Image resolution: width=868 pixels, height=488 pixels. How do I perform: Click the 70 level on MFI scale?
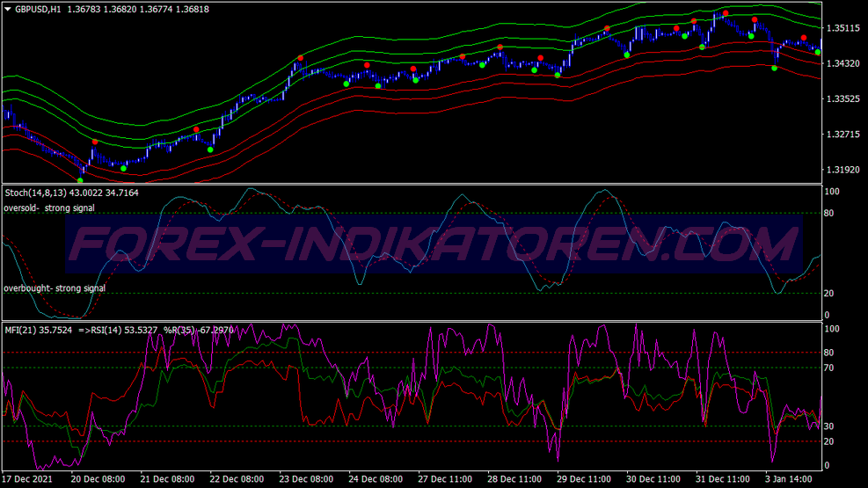(x=828, y=368)
